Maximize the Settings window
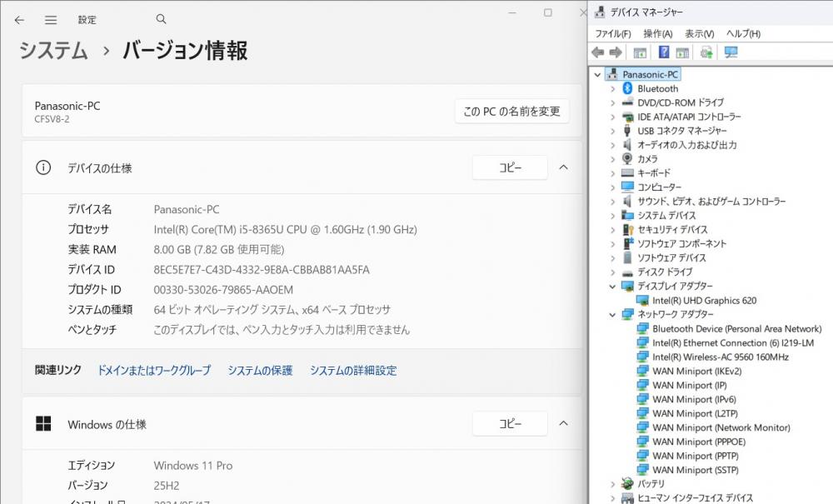 tap(548, 12)
